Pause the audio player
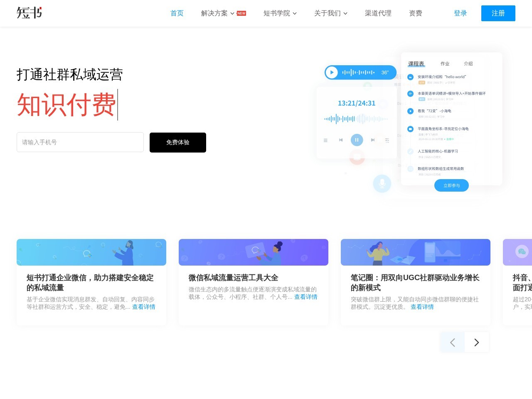This screenshot has width=532, height=399. [x=357, y=140]
